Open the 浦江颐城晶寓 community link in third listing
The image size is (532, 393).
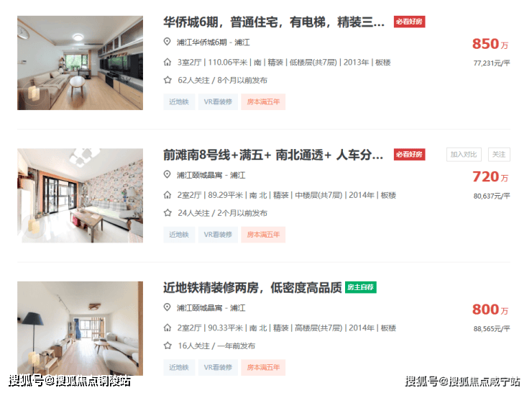(200, 308)
